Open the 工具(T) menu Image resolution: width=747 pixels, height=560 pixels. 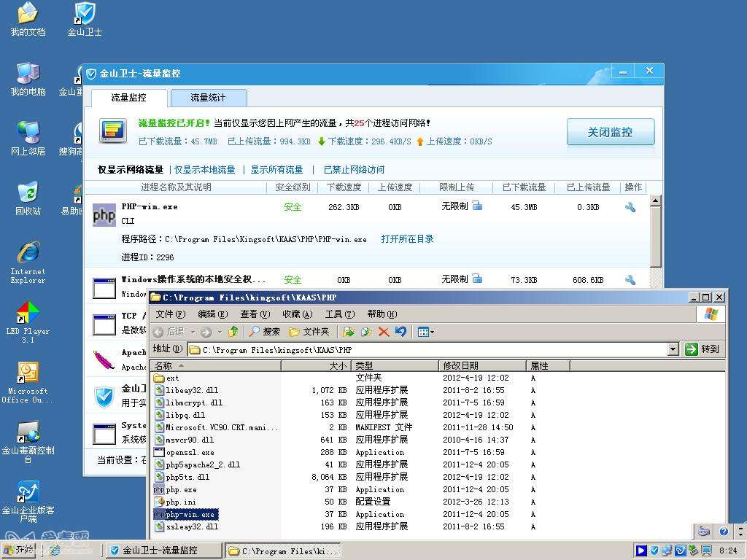click(340, 314)
